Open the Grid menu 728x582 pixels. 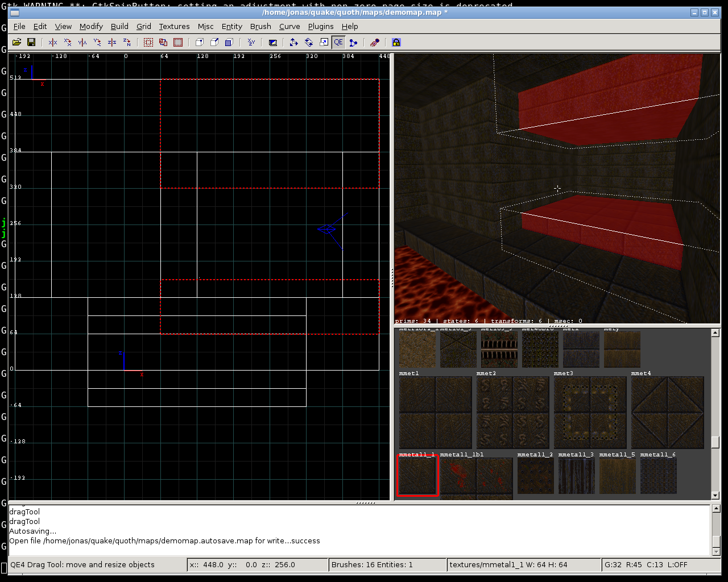[x=144, y=26]
